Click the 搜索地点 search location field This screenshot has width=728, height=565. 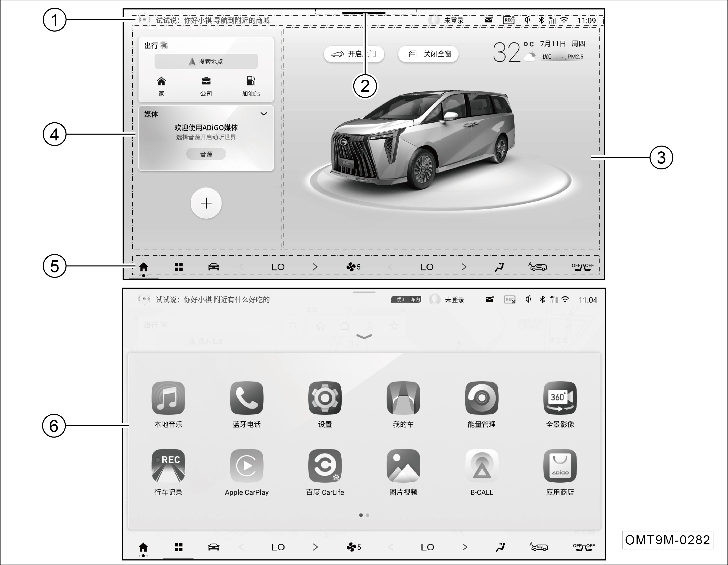206,62
